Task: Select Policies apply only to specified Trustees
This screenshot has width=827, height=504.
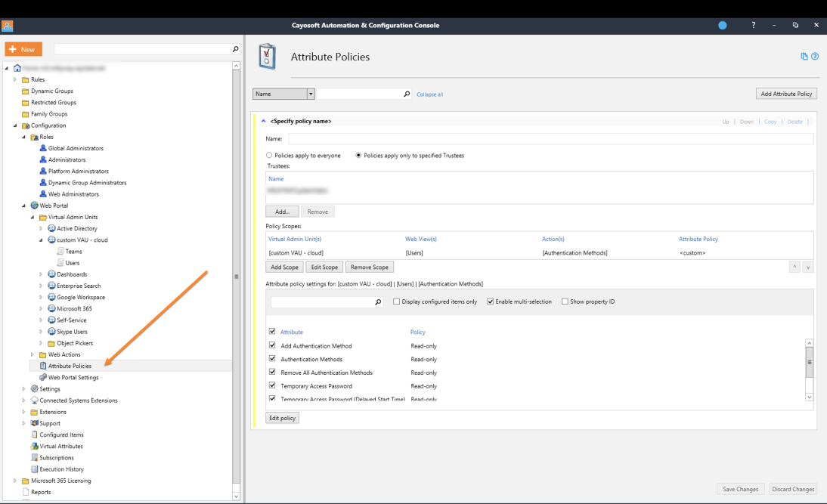Action: pos(358,156)
